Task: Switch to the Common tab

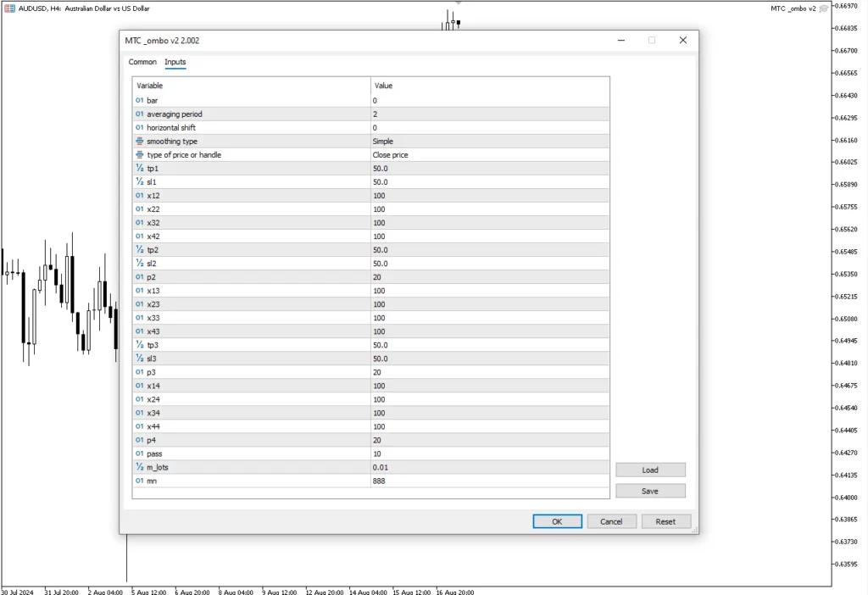Action: tap(142, 62)
